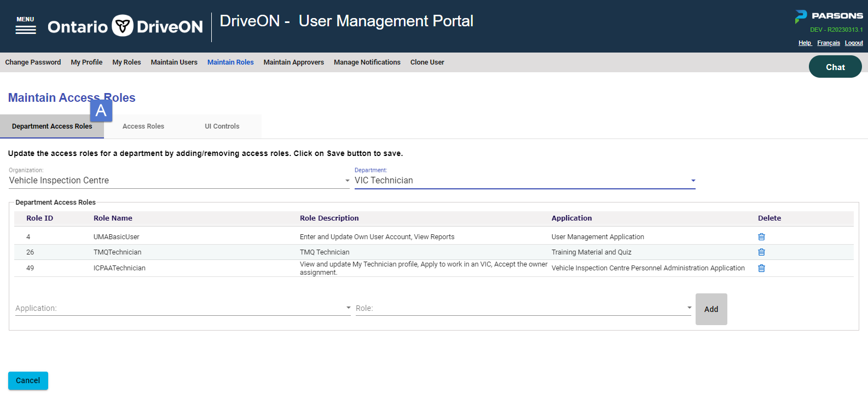Click the Cancel button
The image size is (868, 399).
pos(28,380)
